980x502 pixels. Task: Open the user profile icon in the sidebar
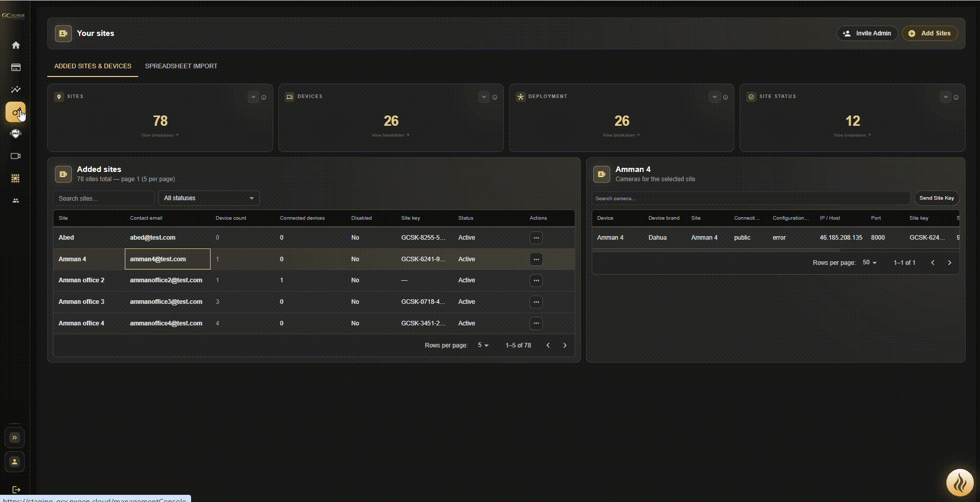(15, 461)
